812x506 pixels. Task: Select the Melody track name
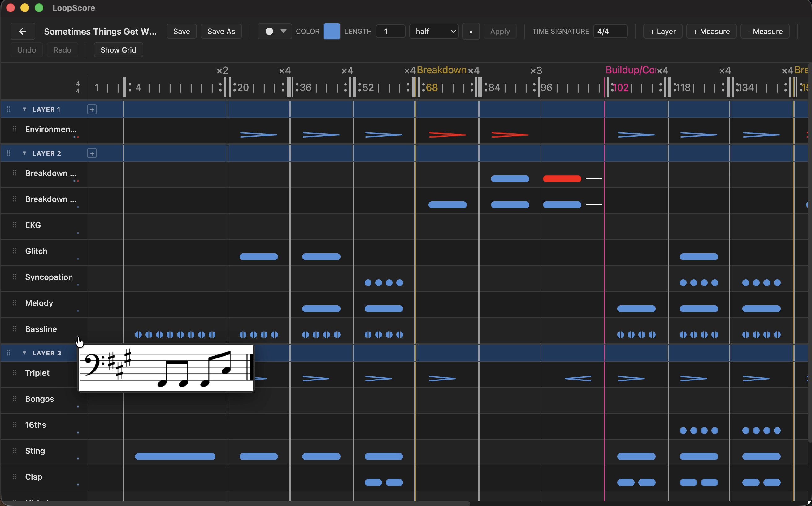(x=39, y=303)
